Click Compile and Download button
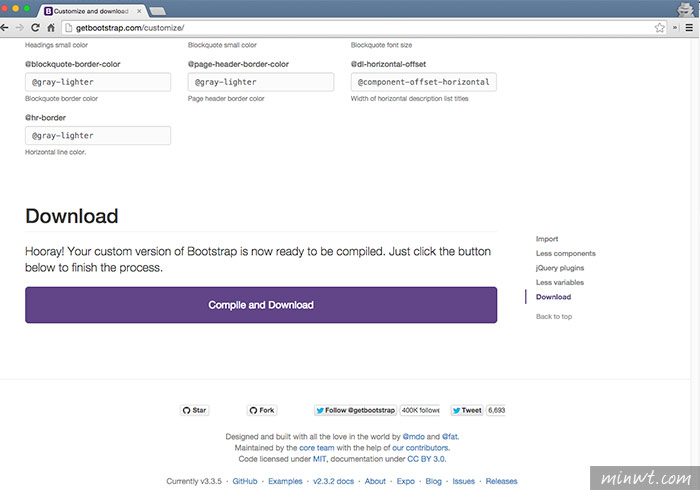Viewport: 700px width, 490px height. 261,305
